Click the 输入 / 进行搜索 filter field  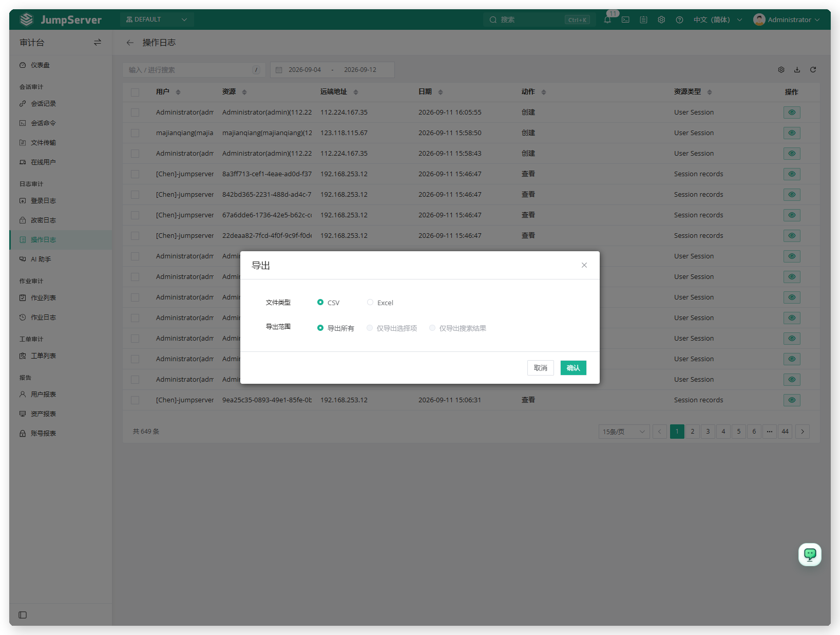click(x=194, y=70)
